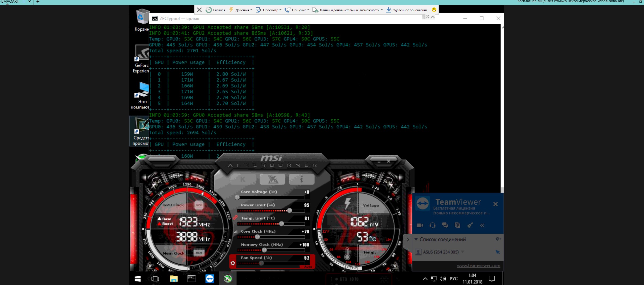The image size is (644, 285).
Task: Open the Действия dropdown menu
Action: [x=241, y=10]
